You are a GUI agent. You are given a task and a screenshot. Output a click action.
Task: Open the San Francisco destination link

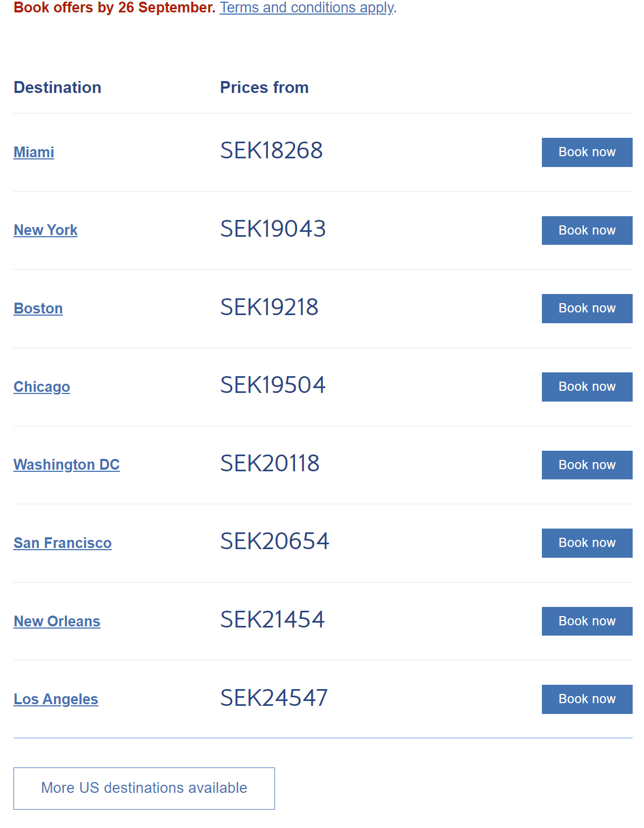point(62,543)
